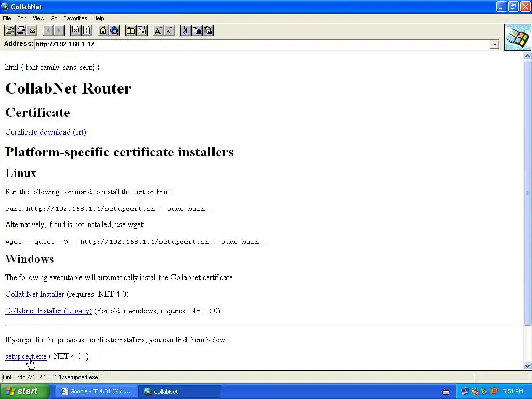The width and height of the screenshot is (532, 399).
Task: Open the Favorites menu
Action: pos(75,18)
